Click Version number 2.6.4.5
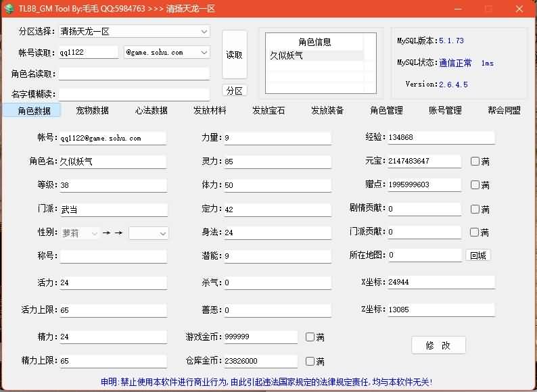 [453, 84]
